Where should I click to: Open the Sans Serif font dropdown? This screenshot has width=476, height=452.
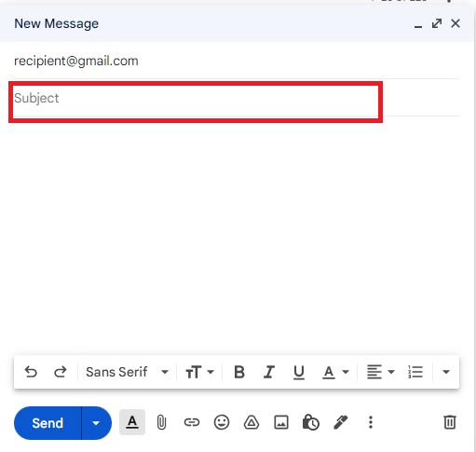pyautogui.click(x=127, y=372)
